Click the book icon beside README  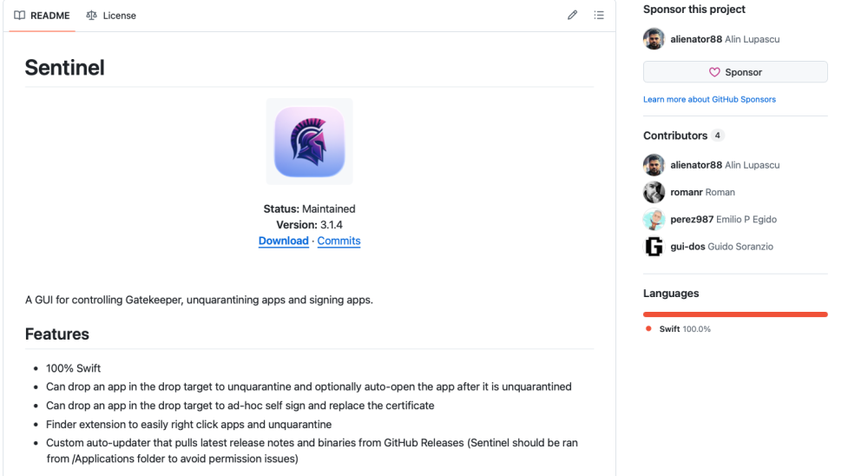tap(19, 16)
